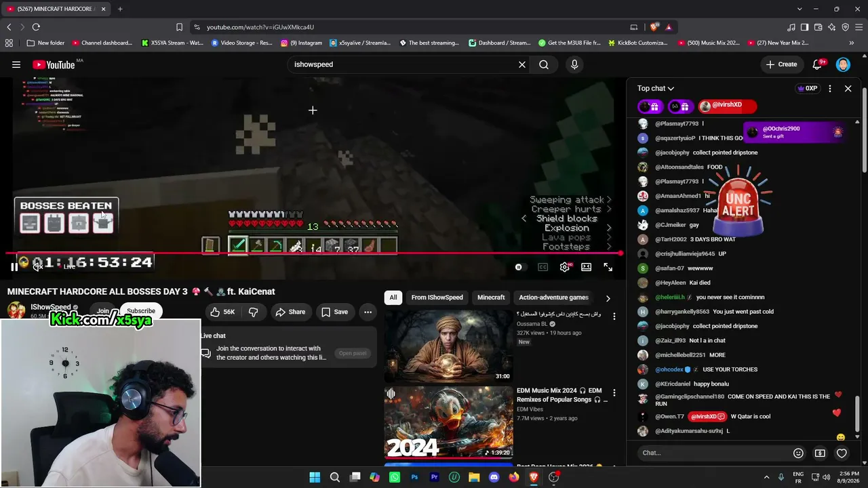Click the @IvirshXD chip in chat header

[x=726, y=106]
